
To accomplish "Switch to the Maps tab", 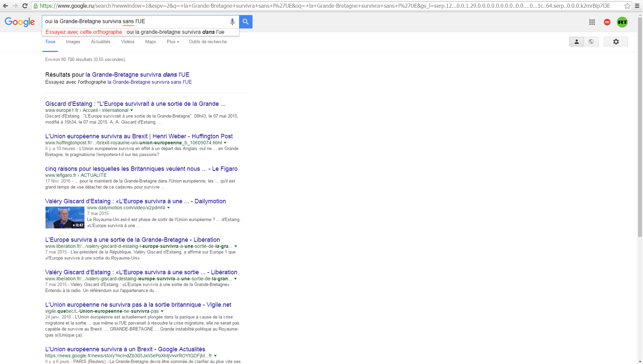I will pos(150,42).
